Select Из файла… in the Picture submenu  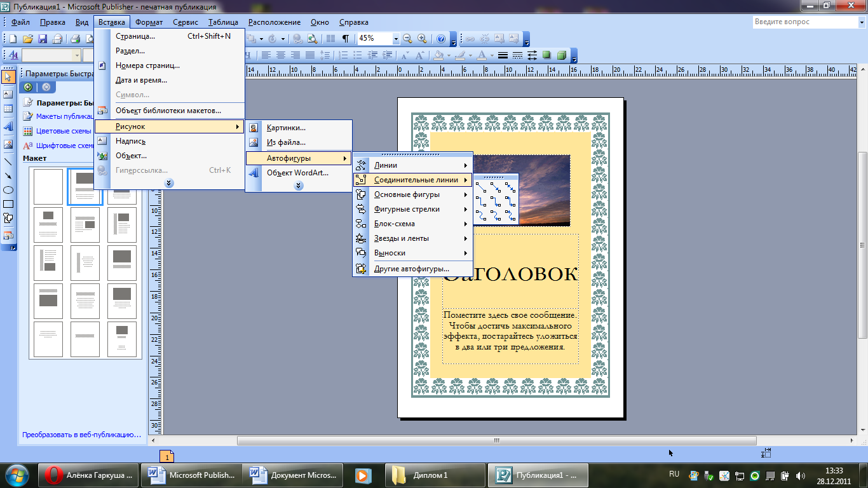click(299, 142)
